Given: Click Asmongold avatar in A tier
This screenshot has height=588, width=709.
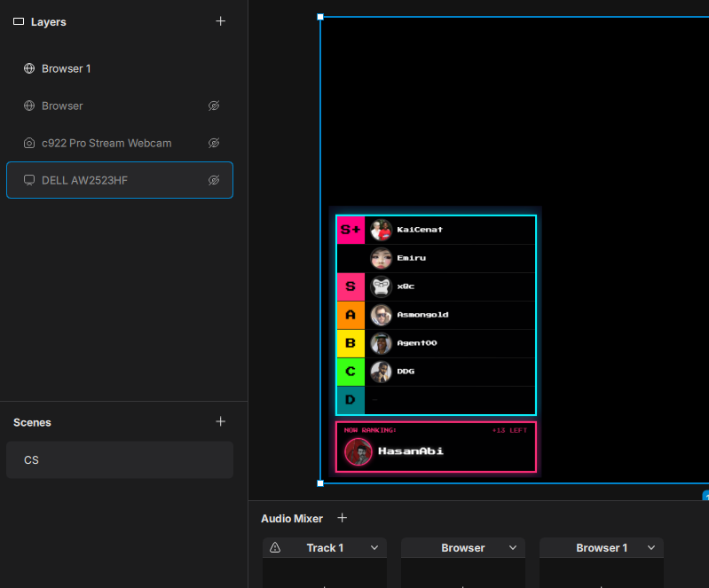Looking at the screenshot, I should coord(382,315).
